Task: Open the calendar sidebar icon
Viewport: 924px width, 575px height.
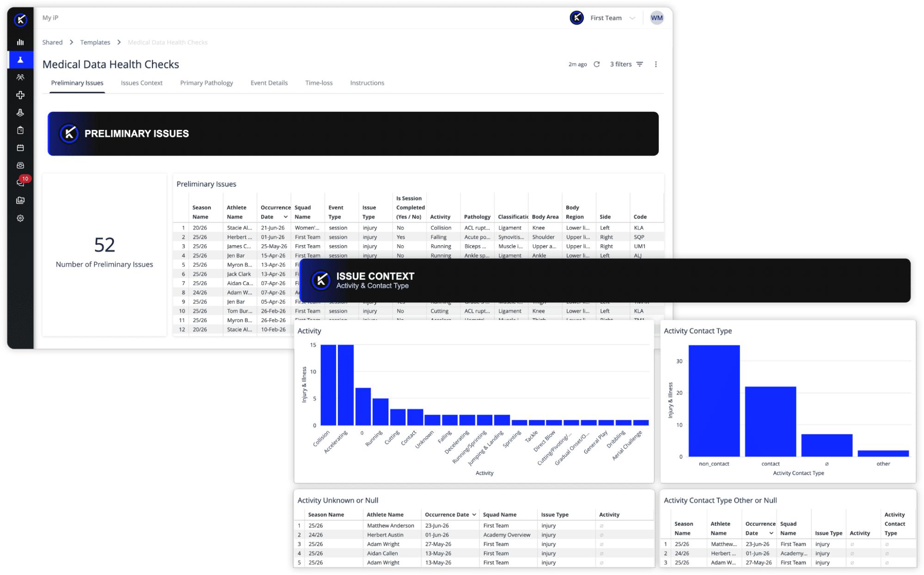Action: tap(20, 148)
